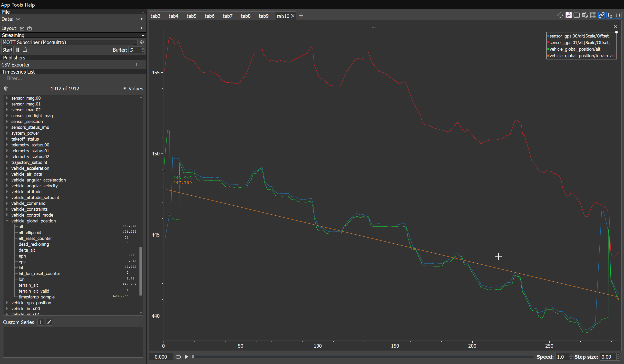Click the play button on the playback bar
The width and height of the screenshot is (624, 364).
[x=186, y=357]
